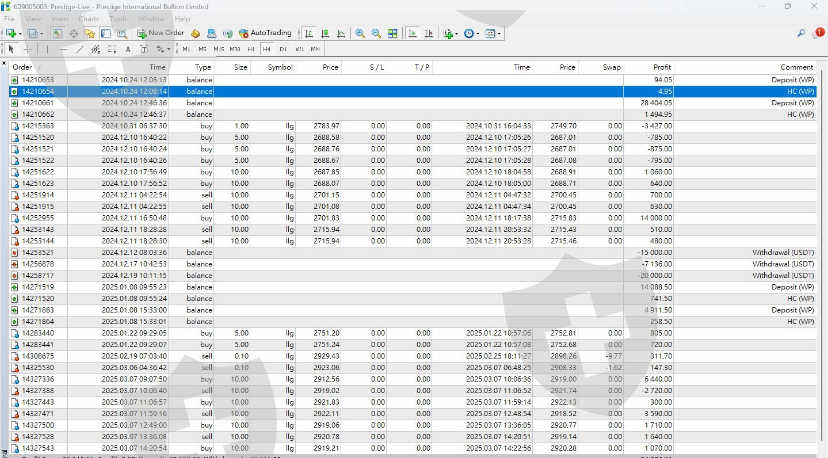Click the zoom out magnifier icon
The width and height of the screenshot is (828, 458).
[x=376, y=33]
